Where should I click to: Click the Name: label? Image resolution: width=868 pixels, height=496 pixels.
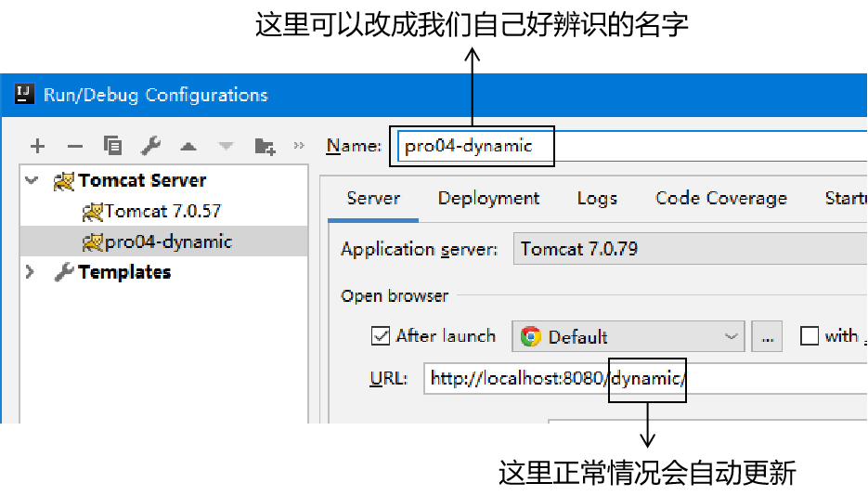pos(354,146)
